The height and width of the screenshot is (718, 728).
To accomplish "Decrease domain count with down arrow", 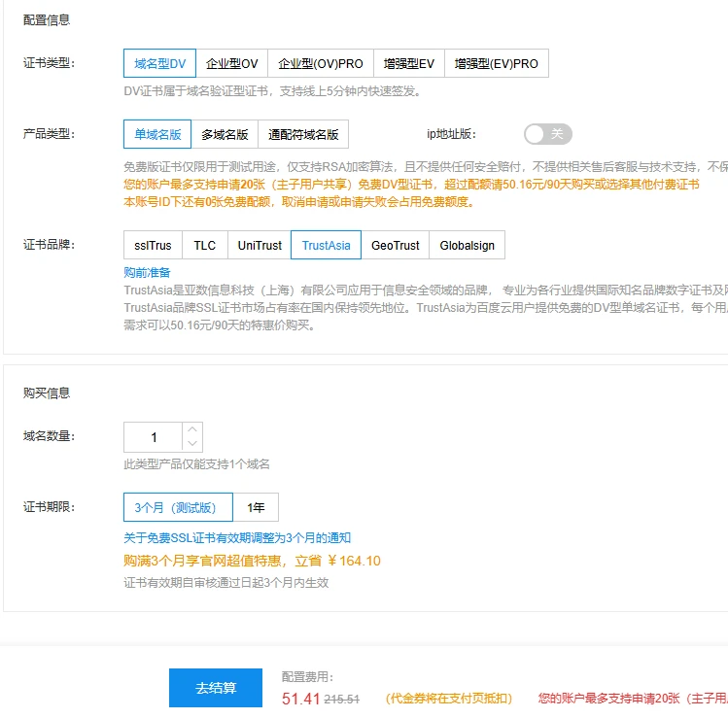I will (192, 444).
